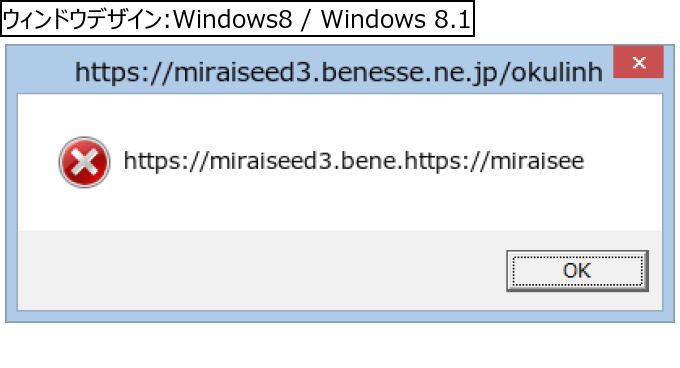Click the dotted focus rectangle on the OK button
The image size is (680, 368).
click(x=577, y=270)
